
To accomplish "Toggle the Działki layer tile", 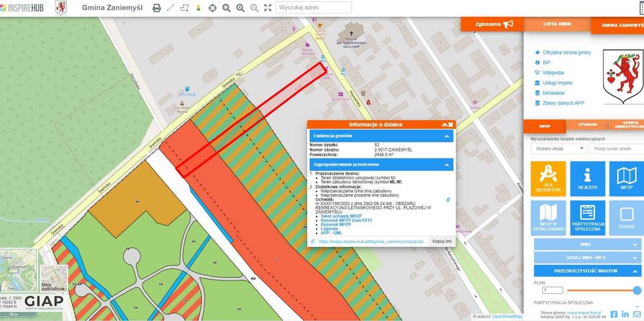I will pyautogui.click(x=627, y=218).
